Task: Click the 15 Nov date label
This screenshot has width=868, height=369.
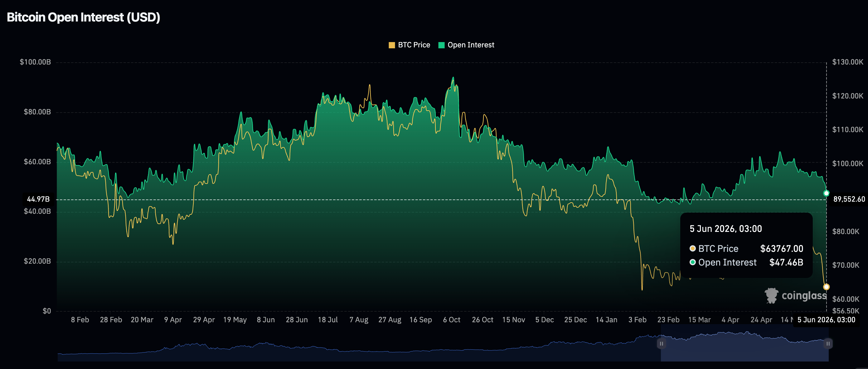Action: pyautogui.click(x=513, y=320)
